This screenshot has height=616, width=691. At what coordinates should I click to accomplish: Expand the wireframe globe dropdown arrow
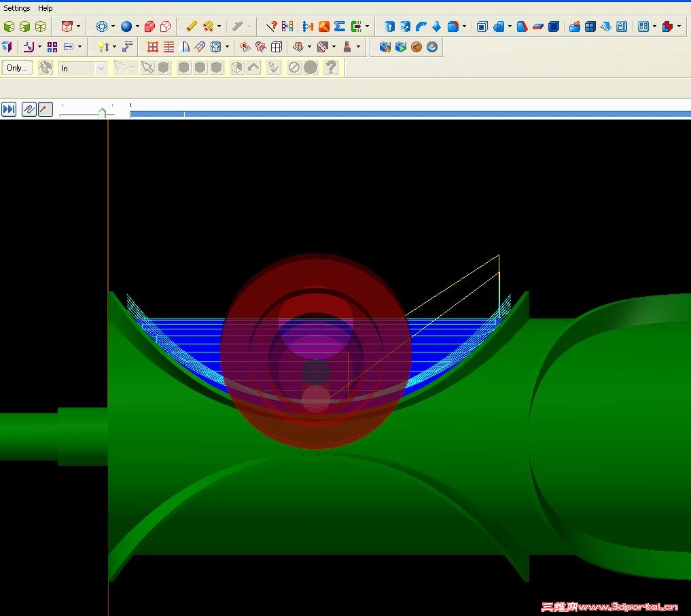click(x=113, y=26)
